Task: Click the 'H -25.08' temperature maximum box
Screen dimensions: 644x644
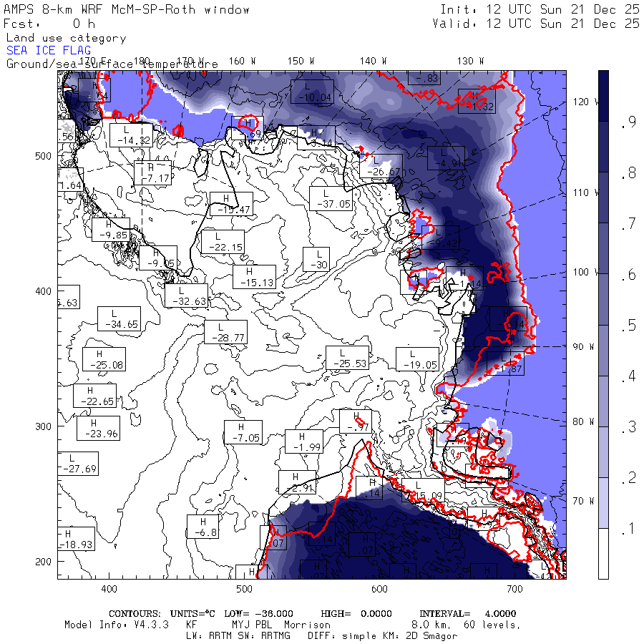Action: pos(104,359)
